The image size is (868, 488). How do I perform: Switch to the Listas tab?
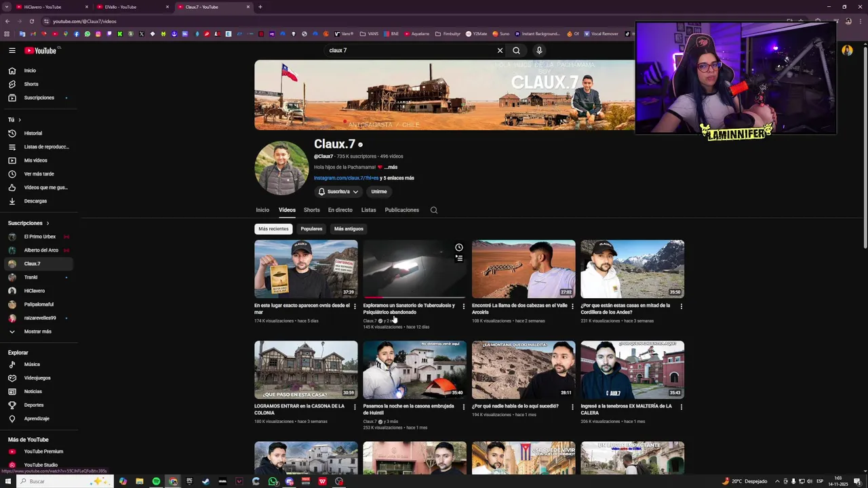coord(368,210)
